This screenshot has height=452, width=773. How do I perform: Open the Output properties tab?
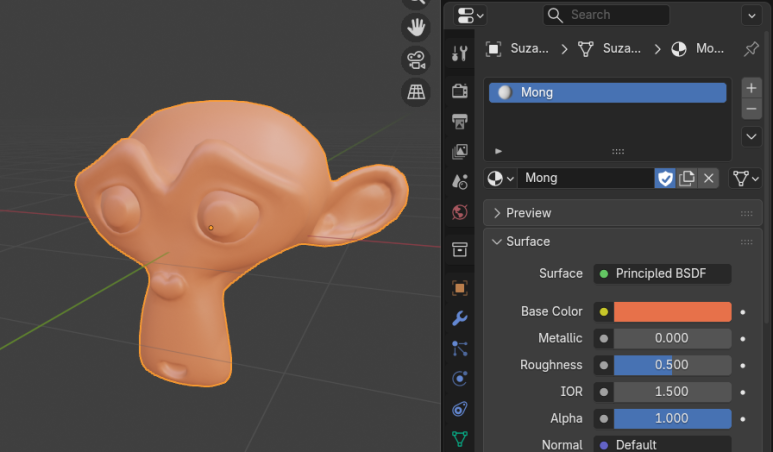(x=459, y=121)
